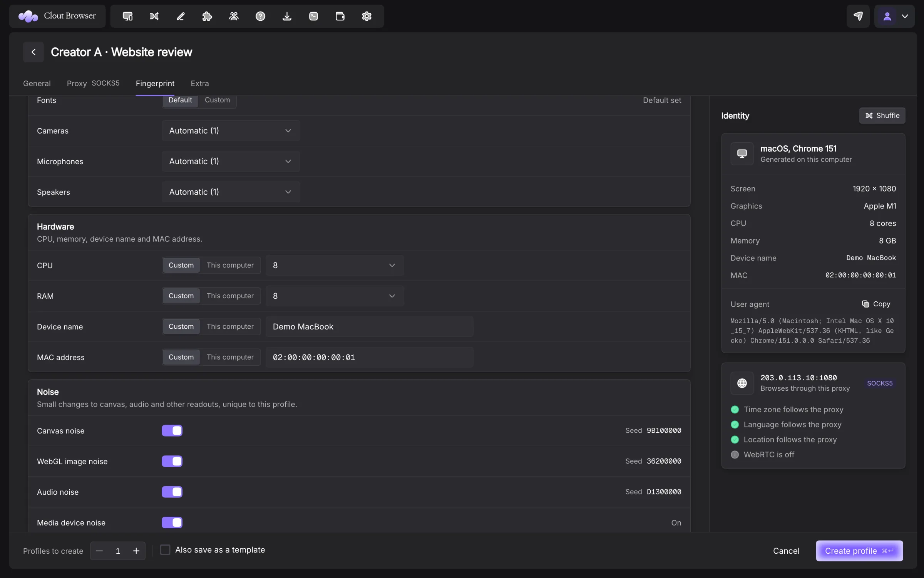Open the team members icon
This screenshot has width=924, height=578.
(x=234, y=16)
